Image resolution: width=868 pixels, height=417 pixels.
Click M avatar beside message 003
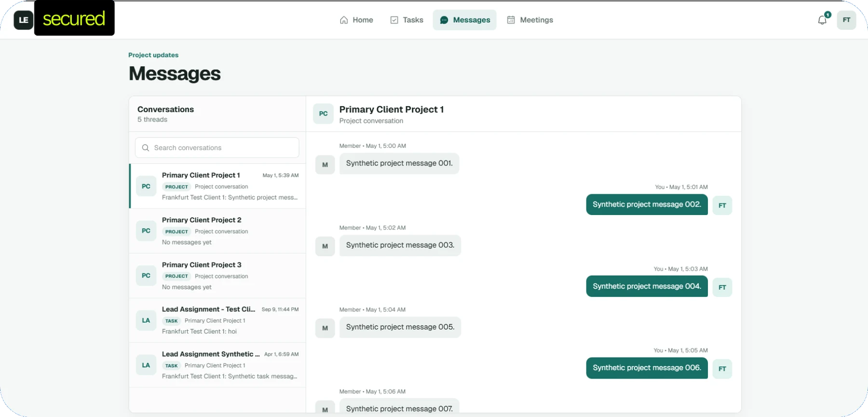click(325, 246)
